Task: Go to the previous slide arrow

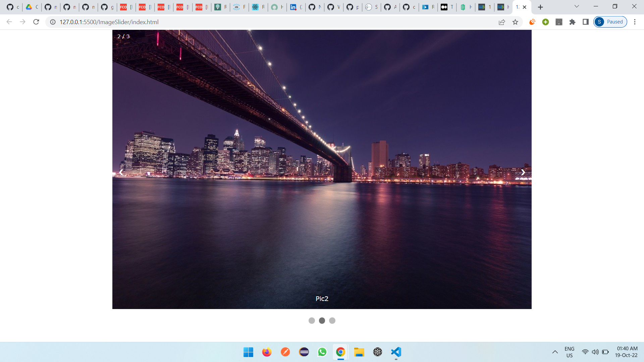Action: (x=121, y=172)
